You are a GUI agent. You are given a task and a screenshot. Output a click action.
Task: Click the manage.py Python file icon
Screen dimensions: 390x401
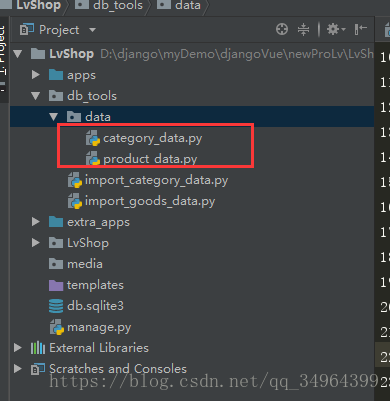57,327
